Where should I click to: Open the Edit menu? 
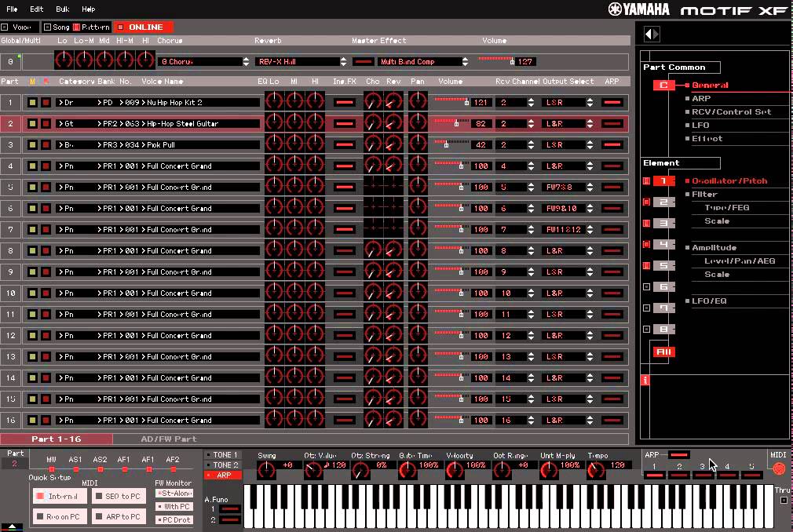tap(36, 9)
